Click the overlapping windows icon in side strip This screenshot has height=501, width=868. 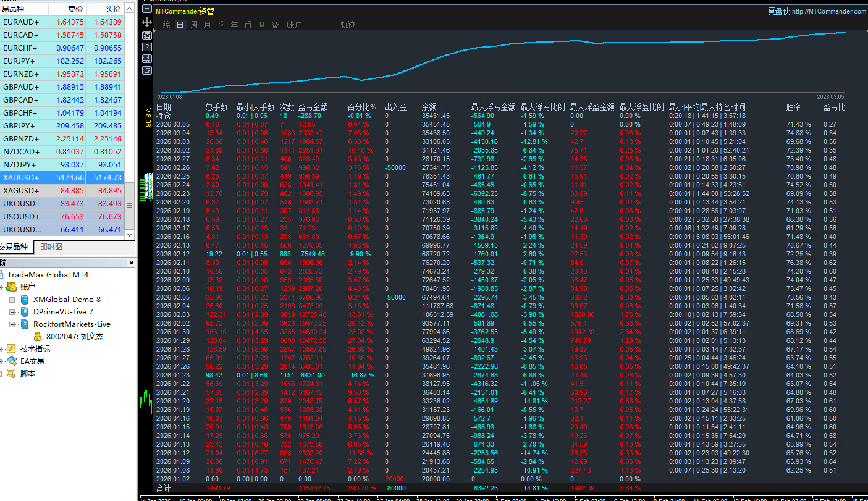147,70
